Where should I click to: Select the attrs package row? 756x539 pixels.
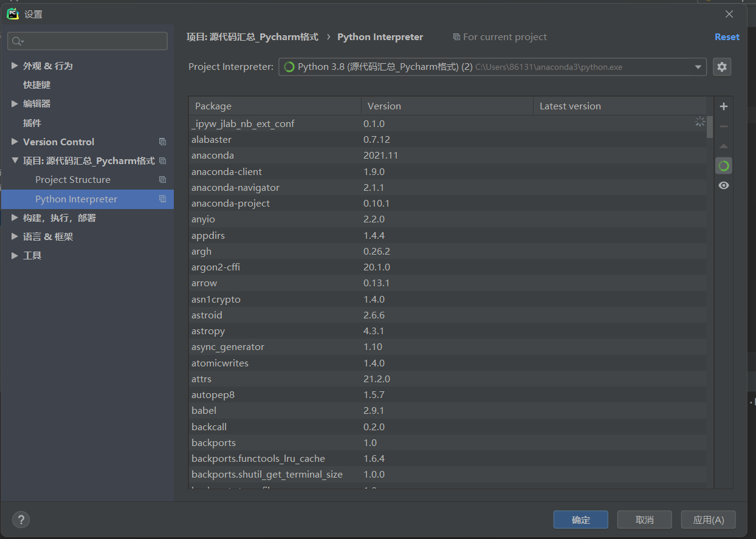click(x=448, y=379)
